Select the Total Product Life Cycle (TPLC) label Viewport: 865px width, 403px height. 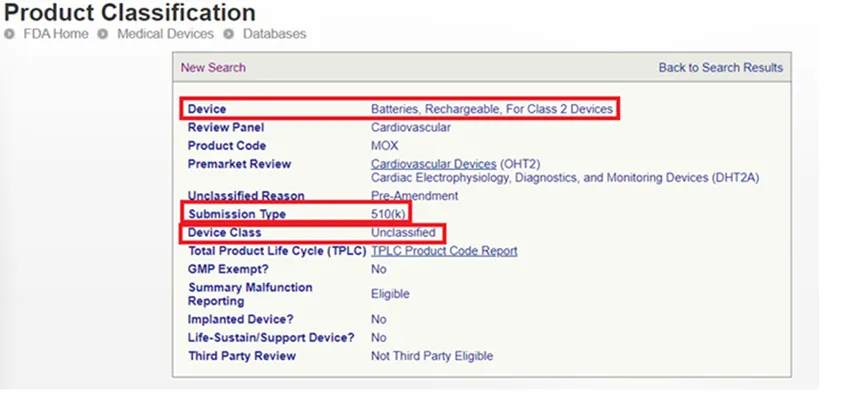[277, 251]
